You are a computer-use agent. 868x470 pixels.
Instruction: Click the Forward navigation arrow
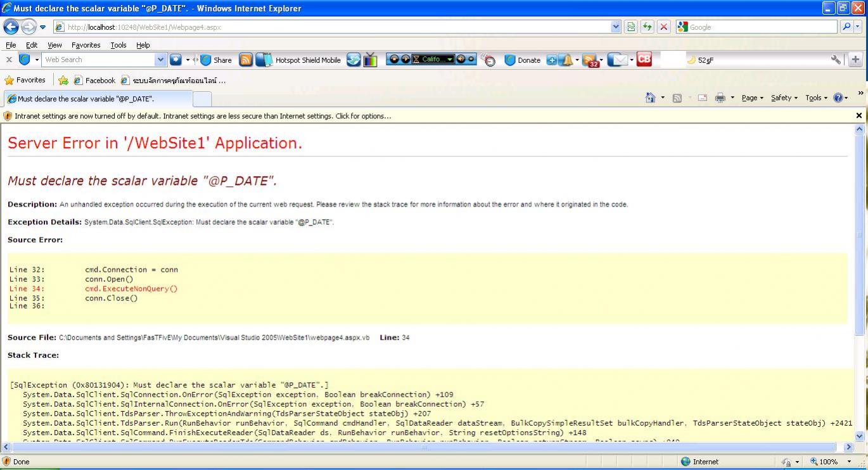click(x=29, y=27)
